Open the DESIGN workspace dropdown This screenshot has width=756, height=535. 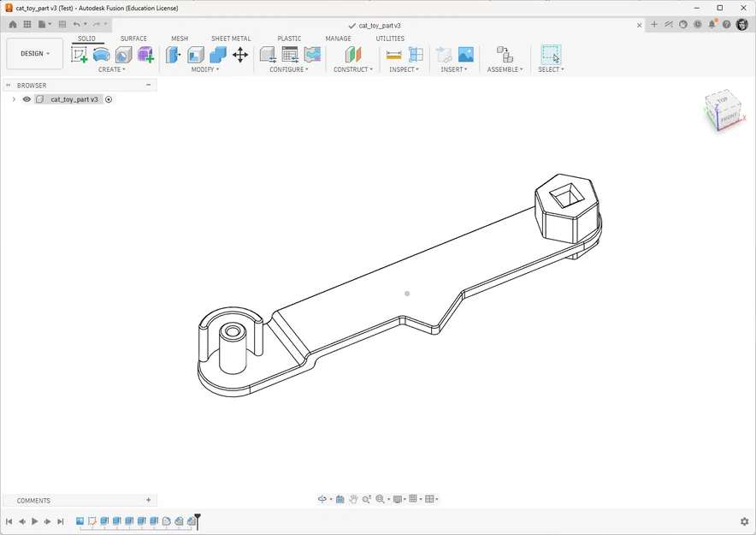point(35,54)
